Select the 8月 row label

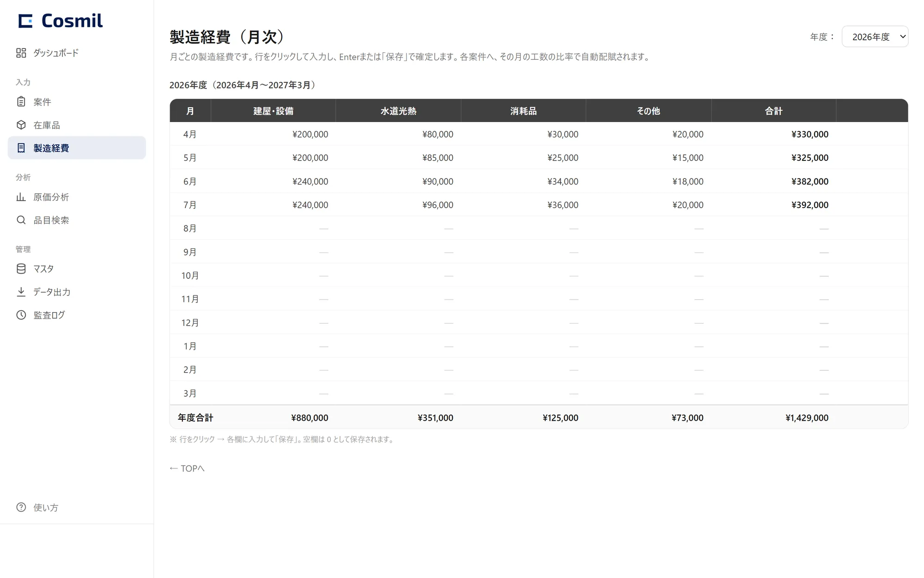190,228
